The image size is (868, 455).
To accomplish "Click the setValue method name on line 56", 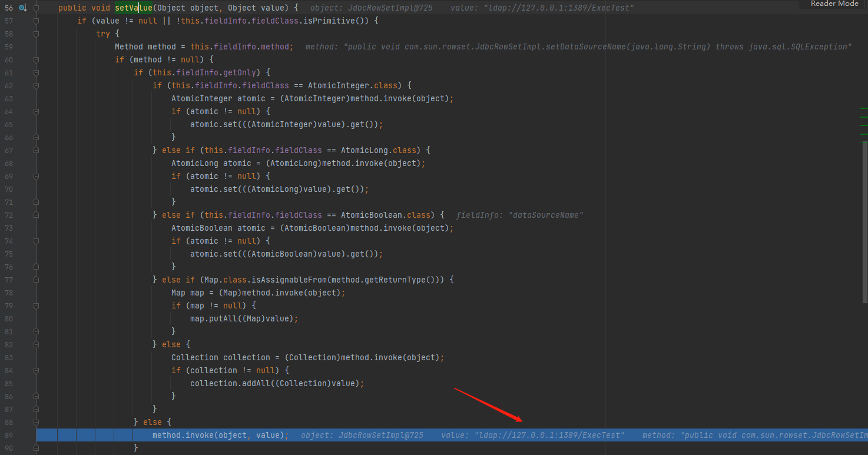I will coord(134,8).
